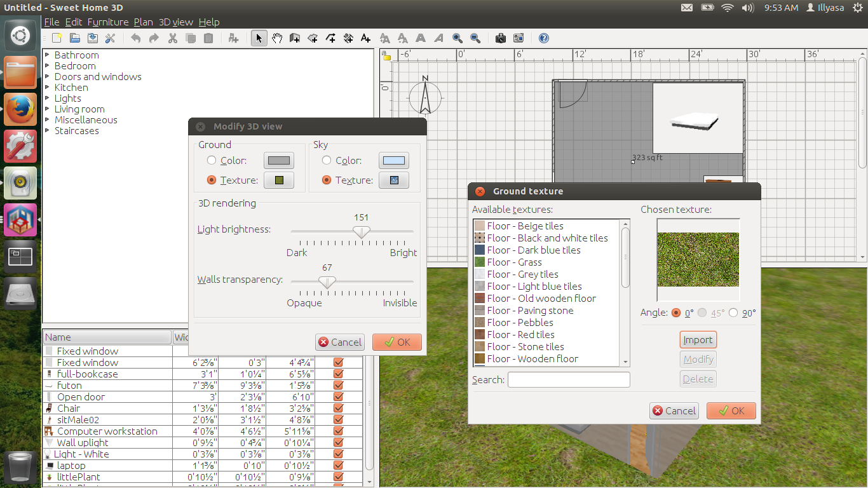Click Import in the Ground texture dialog

click(698, 340)
